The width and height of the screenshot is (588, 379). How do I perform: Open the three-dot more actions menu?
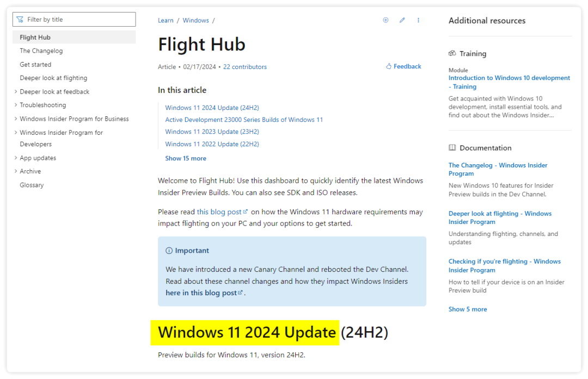(418, 20)
